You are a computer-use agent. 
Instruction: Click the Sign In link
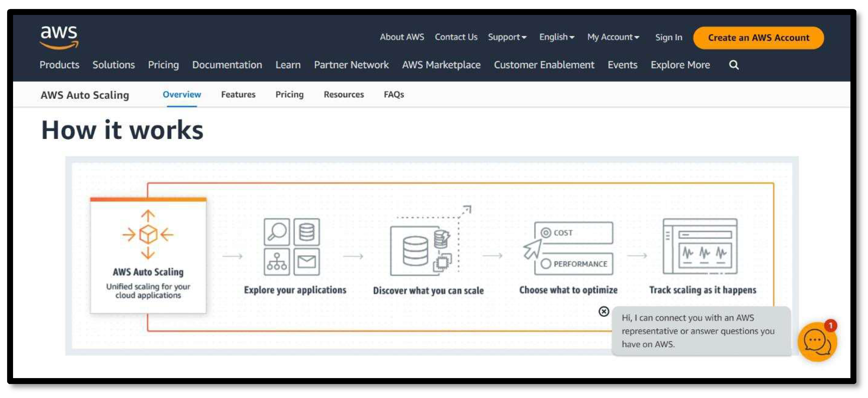[x=668, y=37]
